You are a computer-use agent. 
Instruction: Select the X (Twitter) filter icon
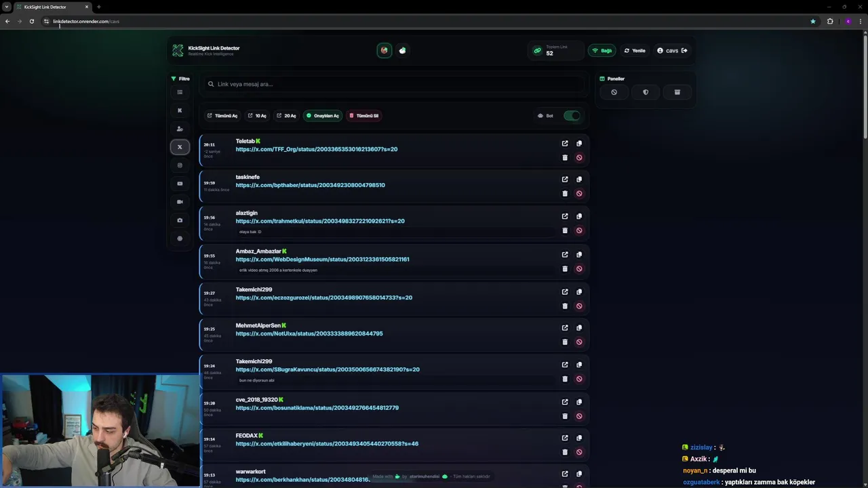(180, 147)
